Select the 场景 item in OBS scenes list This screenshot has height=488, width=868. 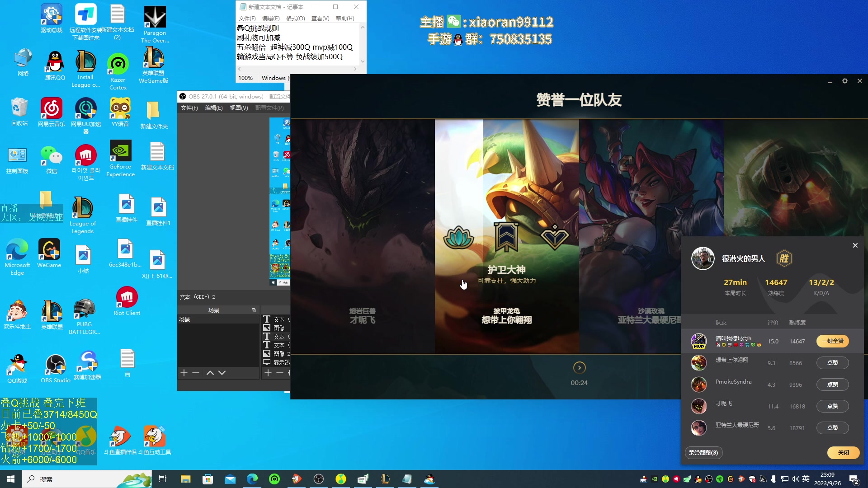(218, 319)
